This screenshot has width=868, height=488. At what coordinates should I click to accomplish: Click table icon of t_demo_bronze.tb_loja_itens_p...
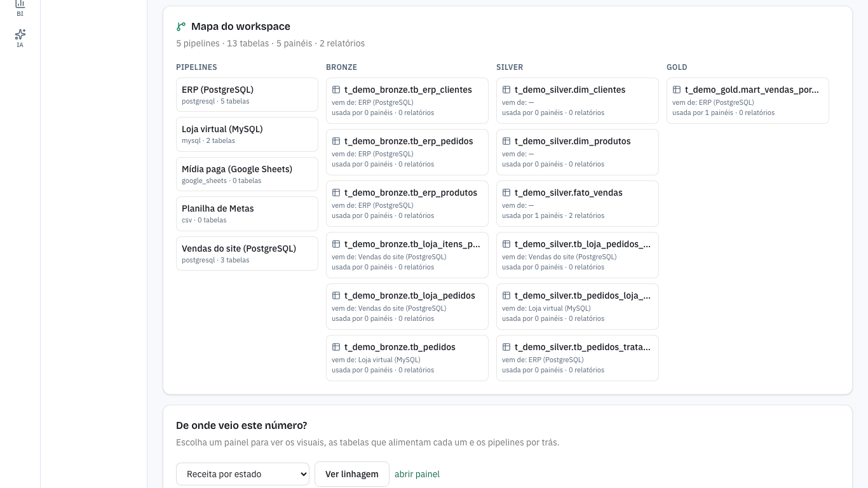(336, 245)
